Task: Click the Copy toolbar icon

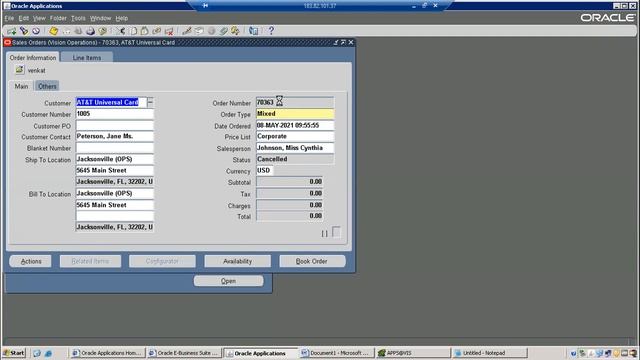Action: click(x=133, y=31)
